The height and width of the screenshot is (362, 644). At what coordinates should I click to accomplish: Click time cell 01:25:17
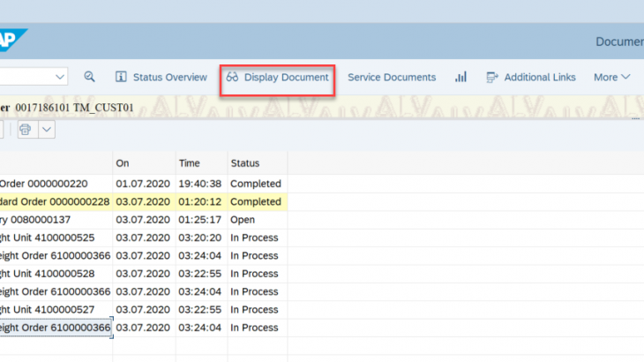(x=200, y=220)
